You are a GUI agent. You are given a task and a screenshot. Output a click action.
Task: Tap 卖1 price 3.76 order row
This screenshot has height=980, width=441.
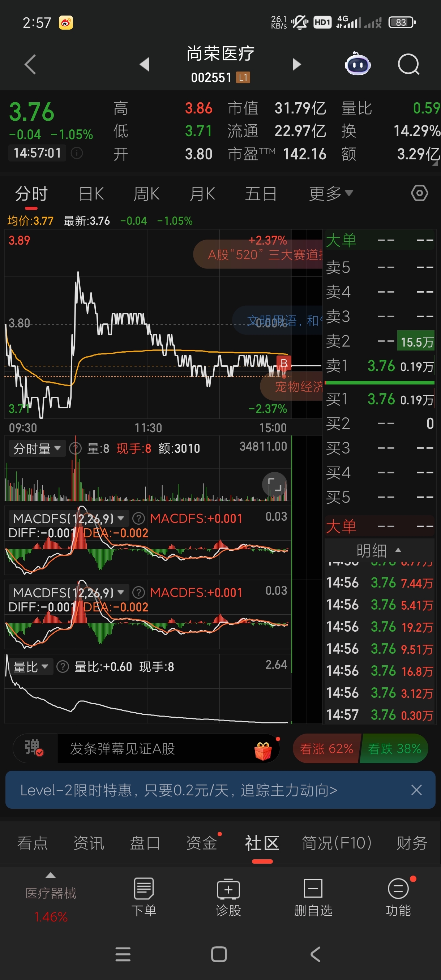(380, 366)
